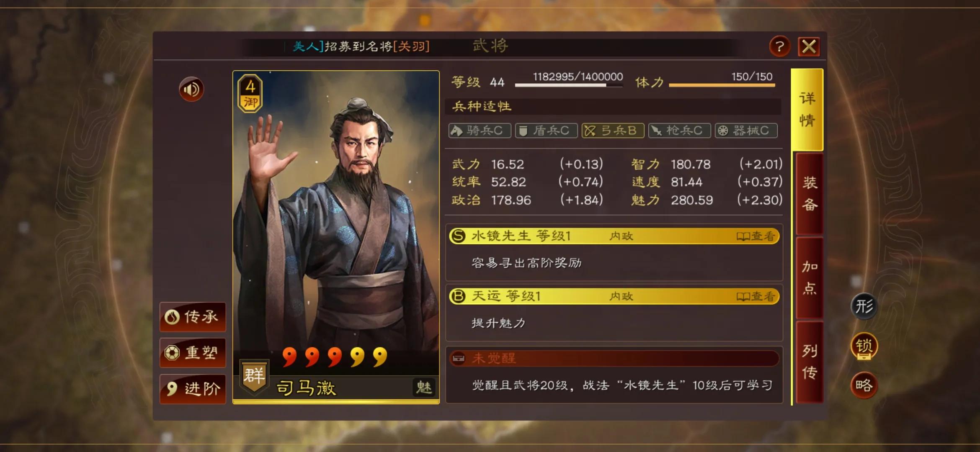The width and height of the screenshot is (980, 452).
Task: Open the 列传 biography tab
Action: [810, 362]
